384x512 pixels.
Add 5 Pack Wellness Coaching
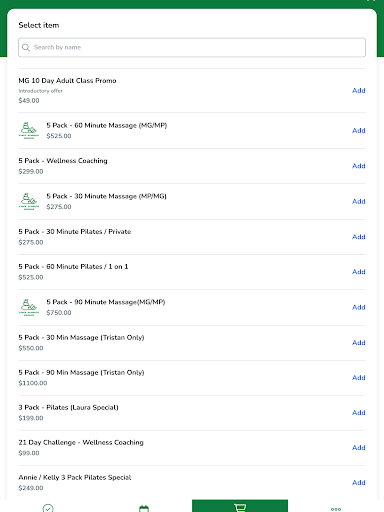pyautogui.click(x=359, y=166)
